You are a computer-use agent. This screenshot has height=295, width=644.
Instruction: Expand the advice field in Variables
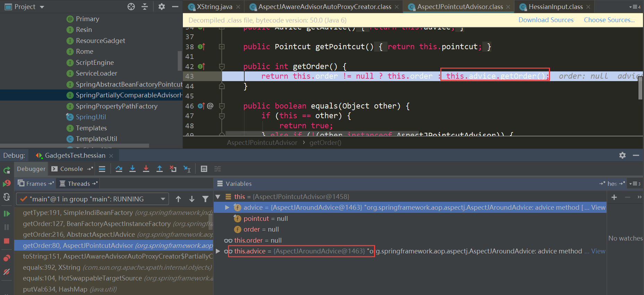coord(227,208)
